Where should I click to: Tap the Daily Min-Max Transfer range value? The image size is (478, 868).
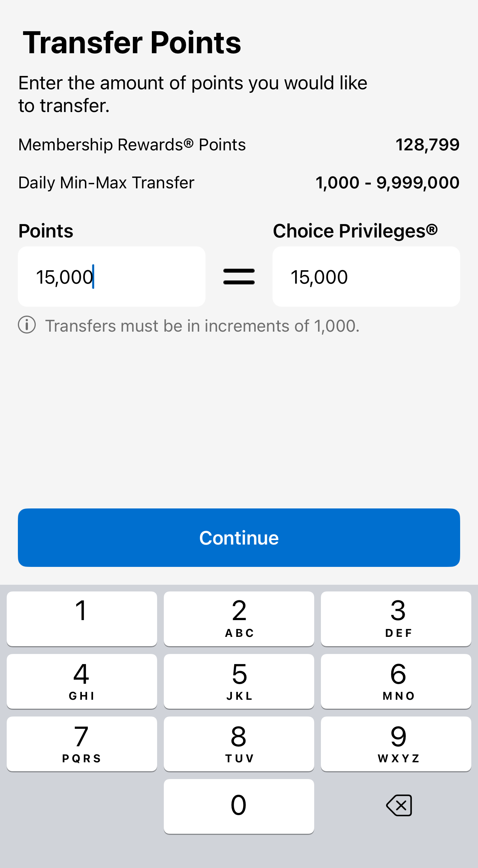click(387, 183)
